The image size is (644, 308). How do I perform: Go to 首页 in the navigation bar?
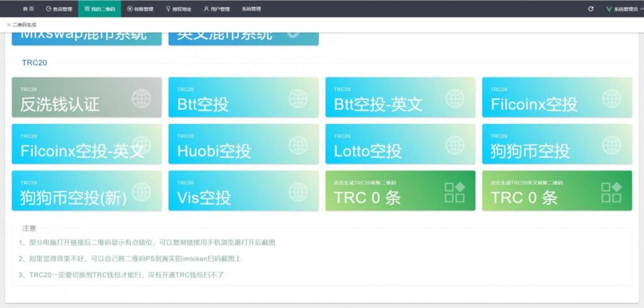[28, 9]
